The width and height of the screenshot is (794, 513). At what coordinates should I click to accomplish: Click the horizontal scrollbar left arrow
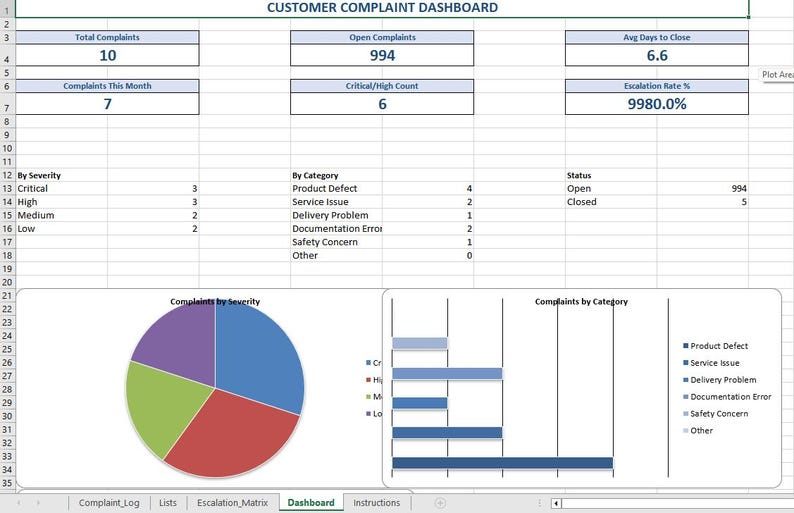[556, 503]
